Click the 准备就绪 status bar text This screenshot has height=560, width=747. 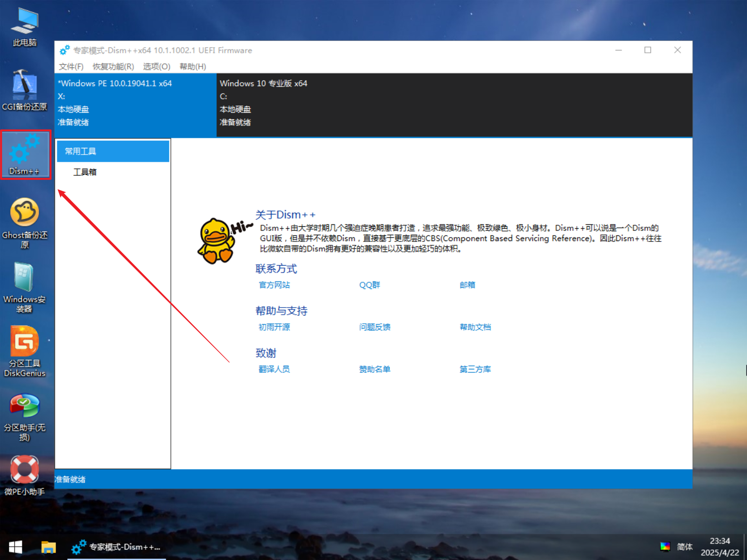point(70,479)
